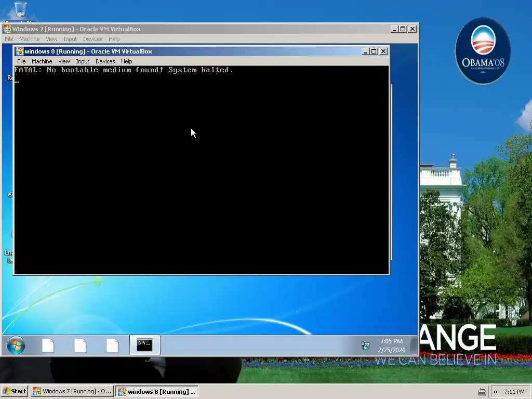
Task: Click first pinned blank icon in guest taskbar
Action: click(x=48, y=345)
